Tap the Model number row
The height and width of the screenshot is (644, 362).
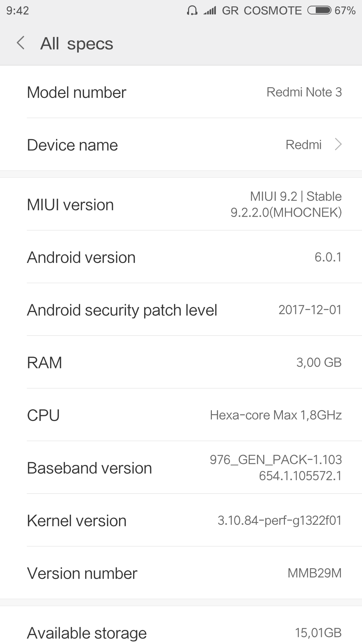(x=181, y=92)
